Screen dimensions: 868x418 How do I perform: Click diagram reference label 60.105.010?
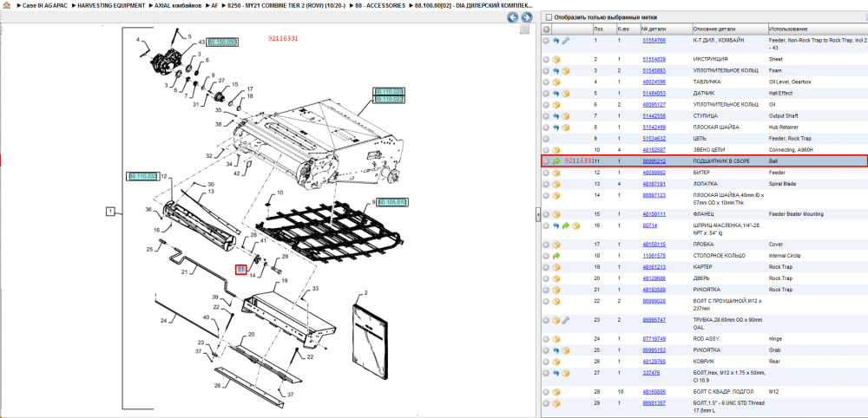(x=392, y=203)
